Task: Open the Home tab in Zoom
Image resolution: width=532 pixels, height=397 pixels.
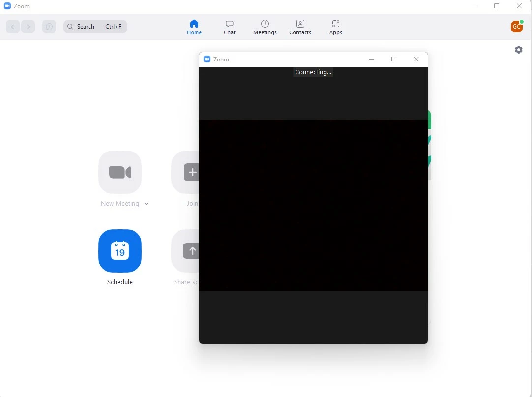Action: coord(194,27)
